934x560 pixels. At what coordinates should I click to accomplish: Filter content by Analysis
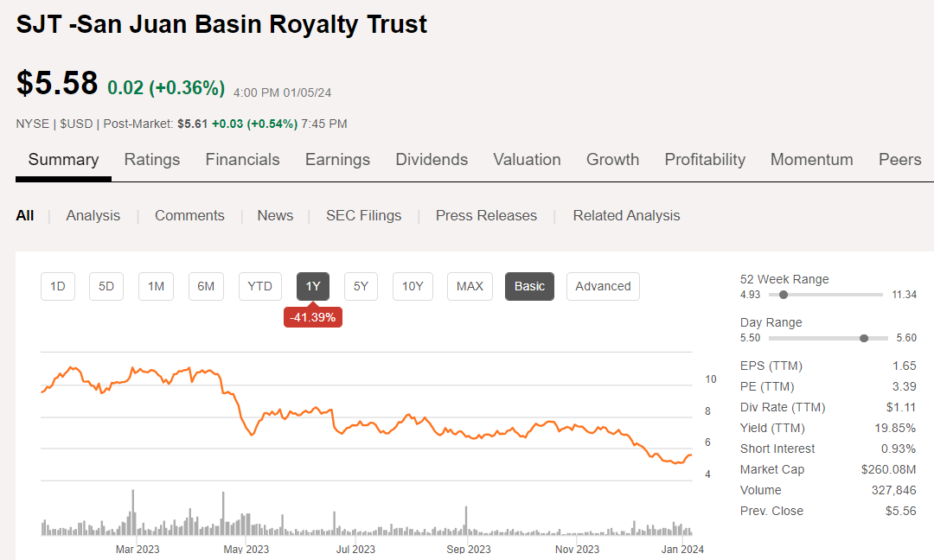93,215
